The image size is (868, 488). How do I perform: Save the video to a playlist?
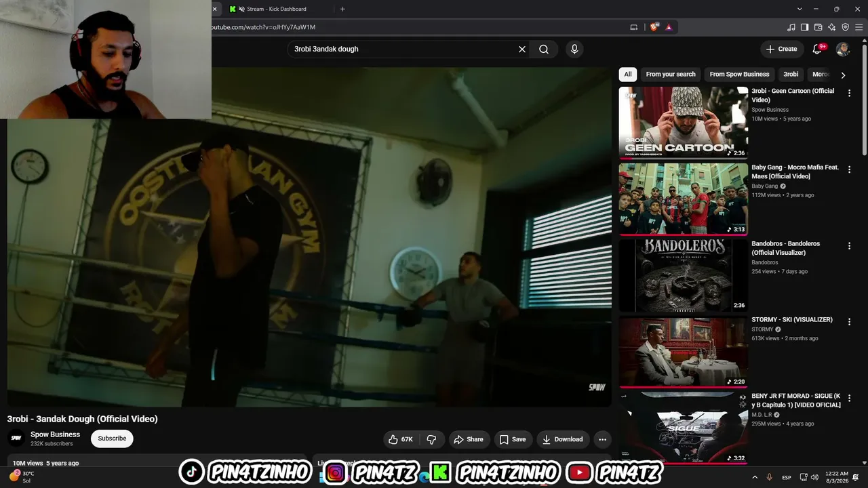(x=513, y=439)
